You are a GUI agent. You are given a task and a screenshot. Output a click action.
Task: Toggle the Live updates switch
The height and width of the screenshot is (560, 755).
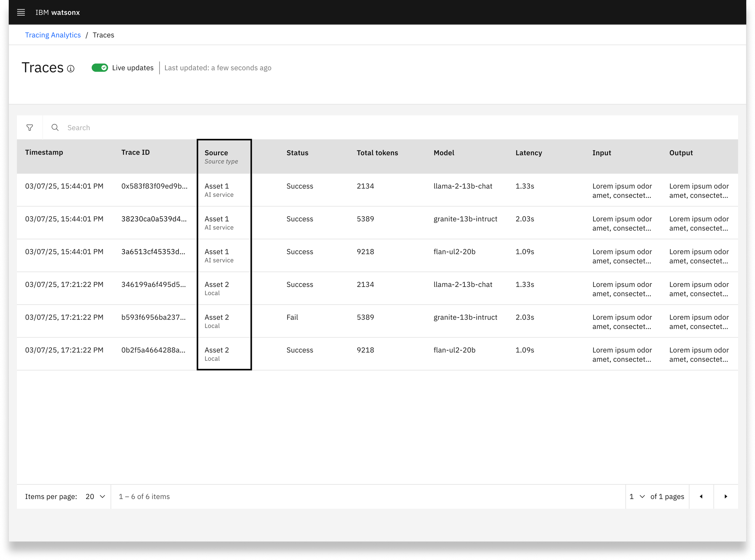coord(100,68)
